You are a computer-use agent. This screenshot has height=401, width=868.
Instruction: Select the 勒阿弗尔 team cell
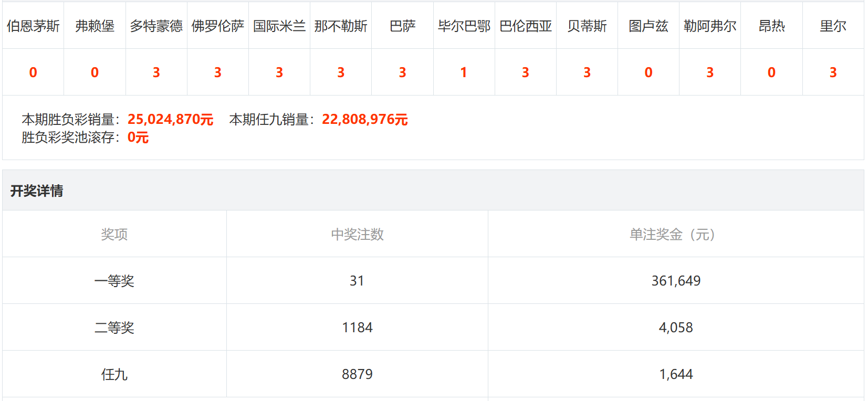point(710,26)
